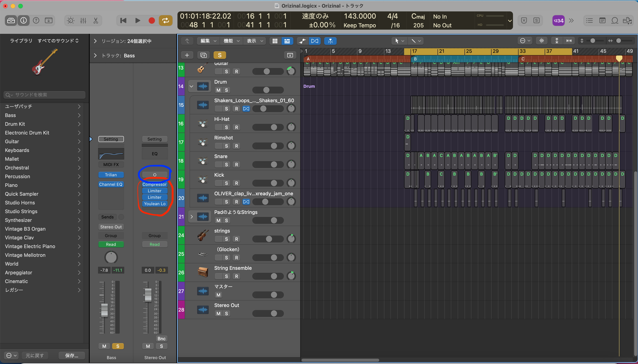The image size is (638, 364).
Task: Expand the トラック: Bass inspector section
Action: [95, 55]
